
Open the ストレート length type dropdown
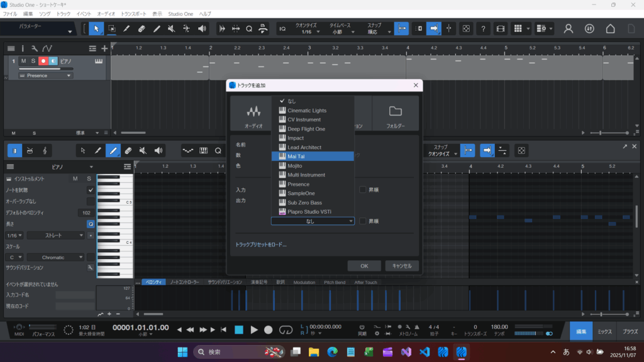[x=57, y=235]
